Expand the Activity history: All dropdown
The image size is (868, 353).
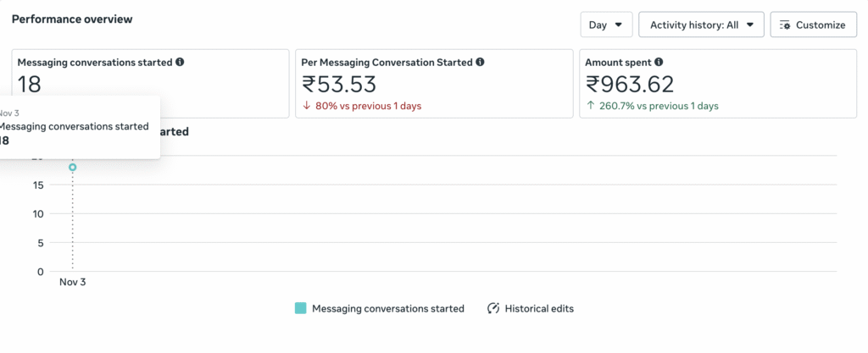coord(701,25)
